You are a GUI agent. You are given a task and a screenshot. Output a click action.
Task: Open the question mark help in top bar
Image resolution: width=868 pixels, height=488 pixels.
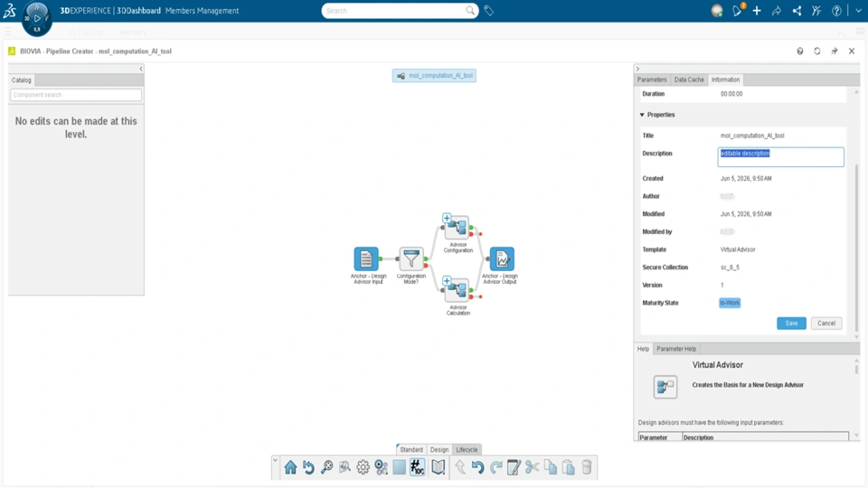836,11
